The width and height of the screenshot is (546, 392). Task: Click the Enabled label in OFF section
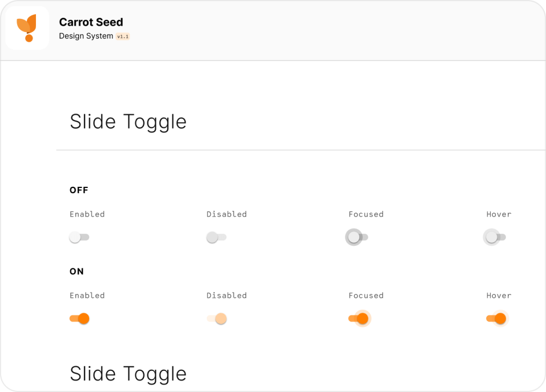point(87,214)
